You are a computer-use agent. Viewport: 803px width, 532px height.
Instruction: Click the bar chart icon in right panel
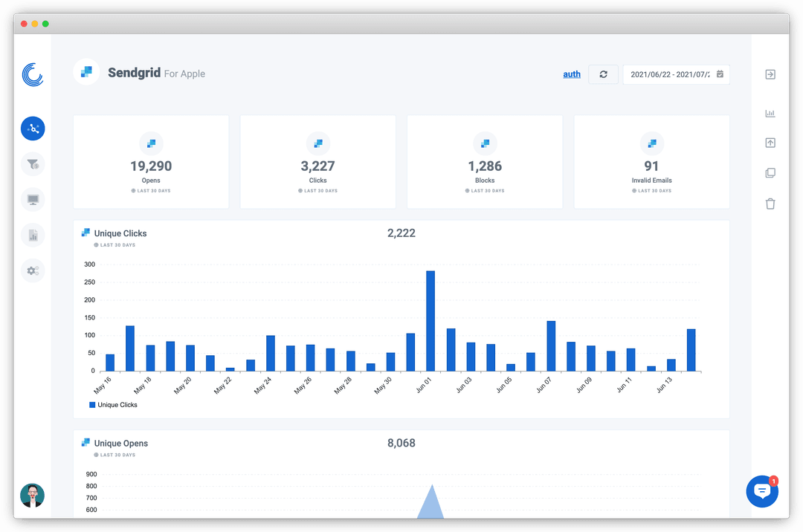point(770,114)
